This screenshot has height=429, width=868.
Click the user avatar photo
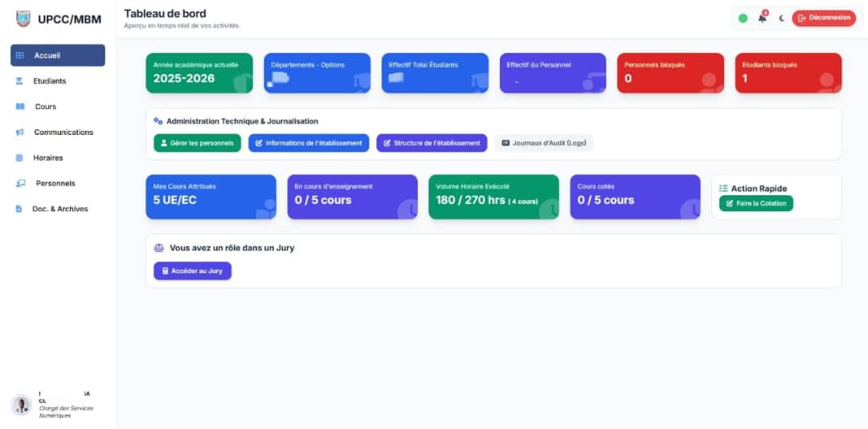(22, 405)
